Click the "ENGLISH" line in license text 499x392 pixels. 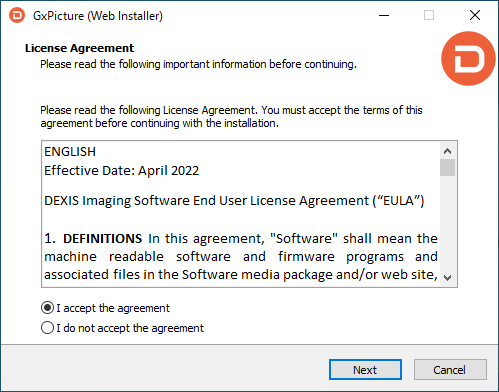(x=70, y=152)
